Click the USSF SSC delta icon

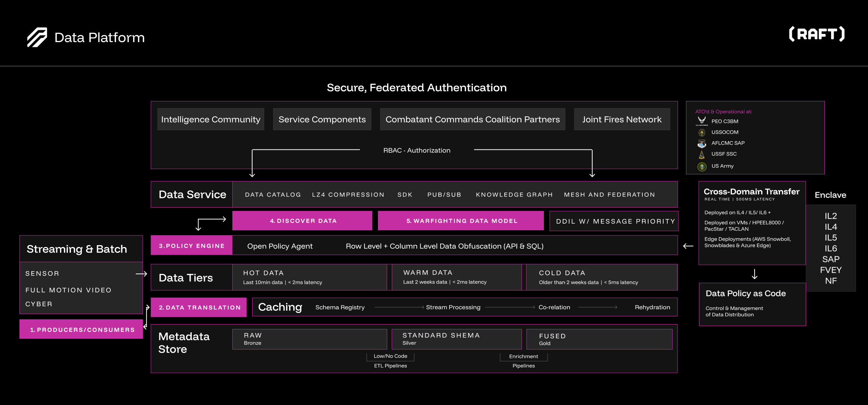[702, 154]
